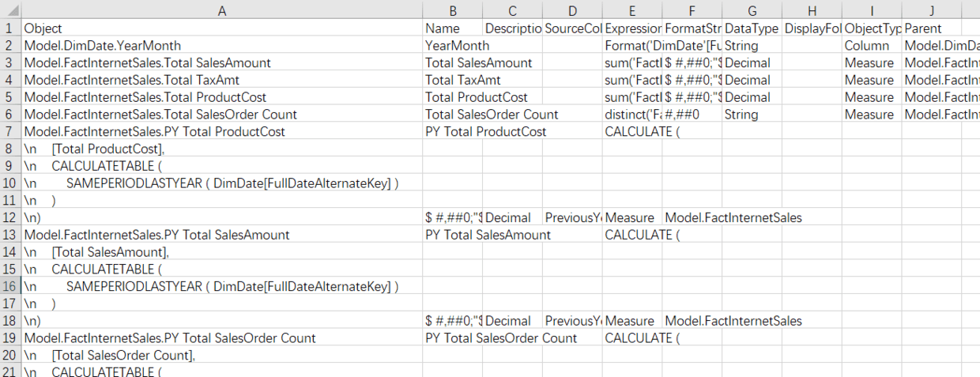
Task: Click the distinct( expression cell in row 6
Action: tap(632, 115)
